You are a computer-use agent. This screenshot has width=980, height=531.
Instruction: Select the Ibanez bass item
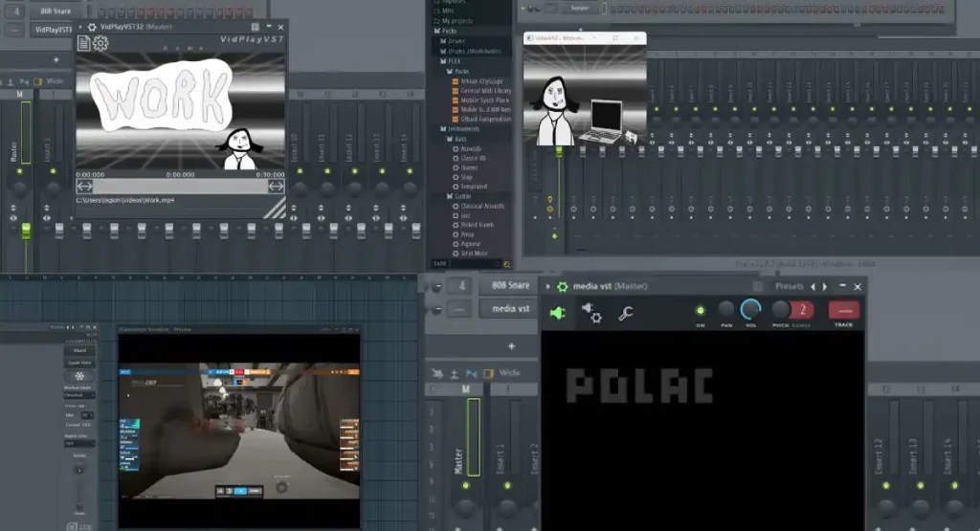click(x=469, y=167)
